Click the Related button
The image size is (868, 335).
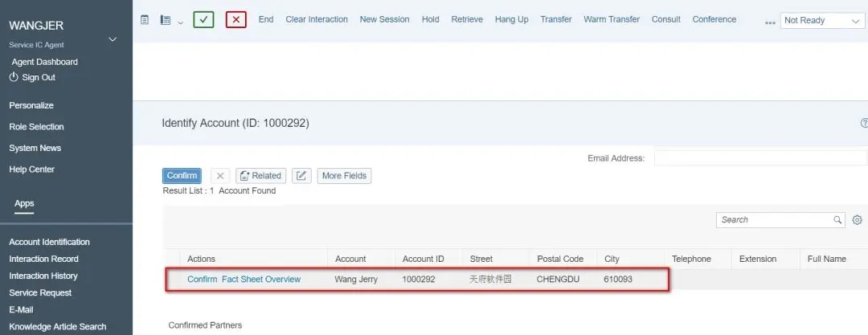point(260,175)
